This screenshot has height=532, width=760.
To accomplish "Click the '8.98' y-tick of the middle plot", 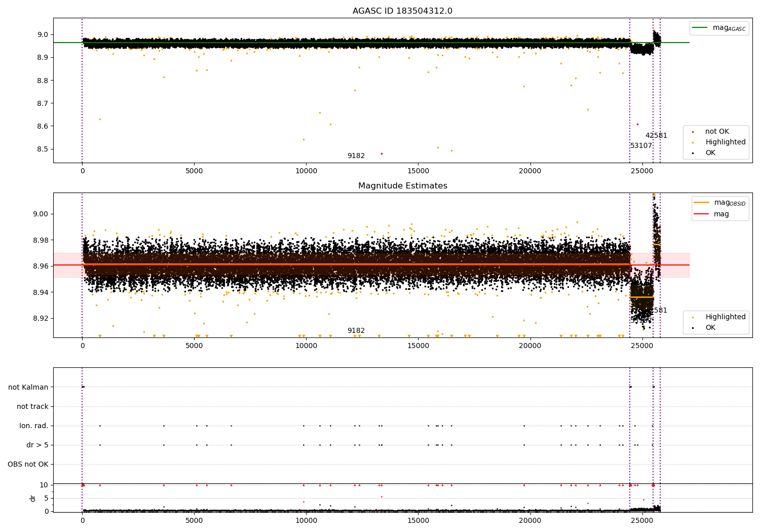I will coord(41,240).
